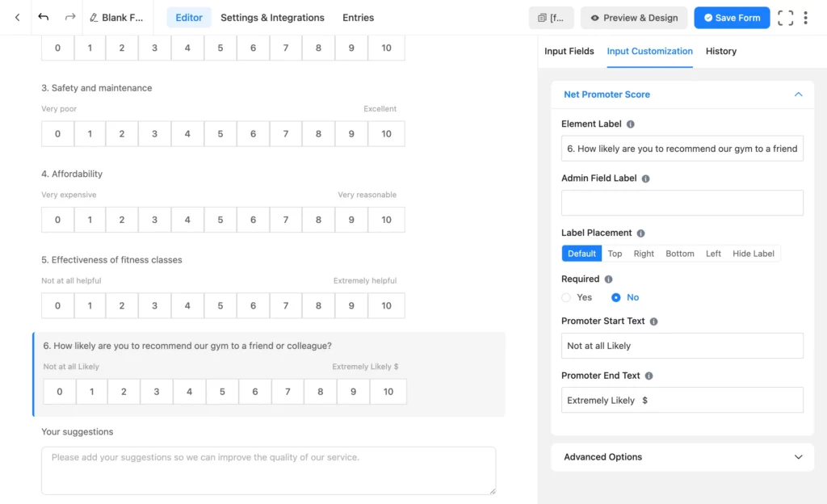The width and height of the screenshot is (827, 504).
Task: Click 'Extremely Likely $' scale text
Action: point(365,367)
